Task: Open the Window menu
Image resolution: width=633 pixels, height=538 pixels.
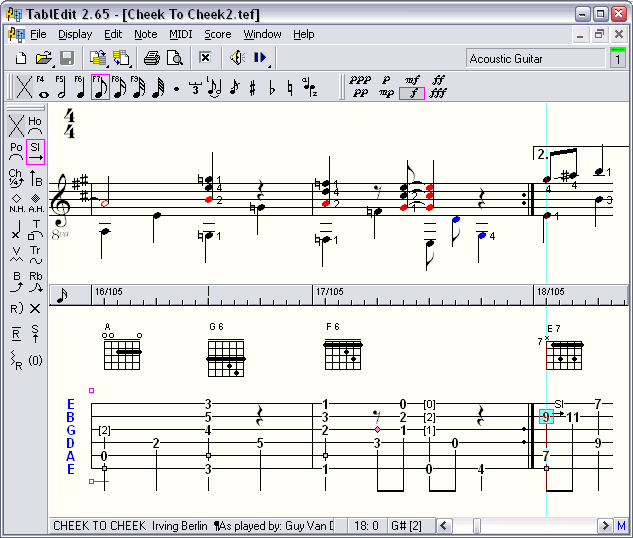Action: 262,34
